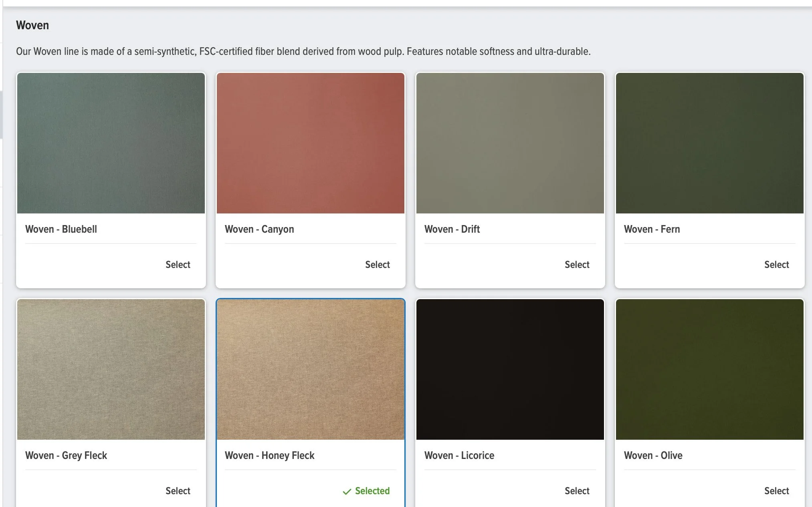Click the Woven - Olive fabric swatch

[709, 369]
